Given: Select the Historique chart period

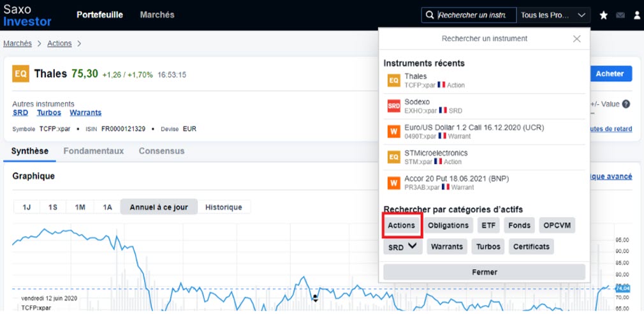Looking at the screenshot, I should pos(224,207).
